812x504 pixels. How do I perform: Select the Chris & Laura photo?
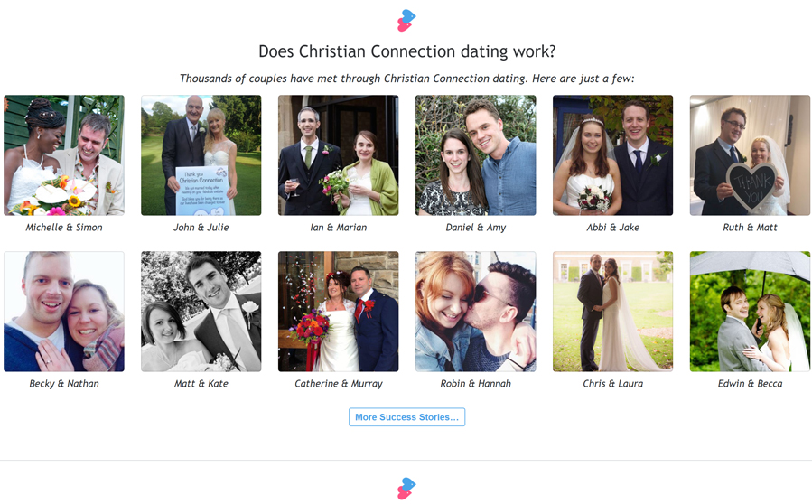pos(612,312)
